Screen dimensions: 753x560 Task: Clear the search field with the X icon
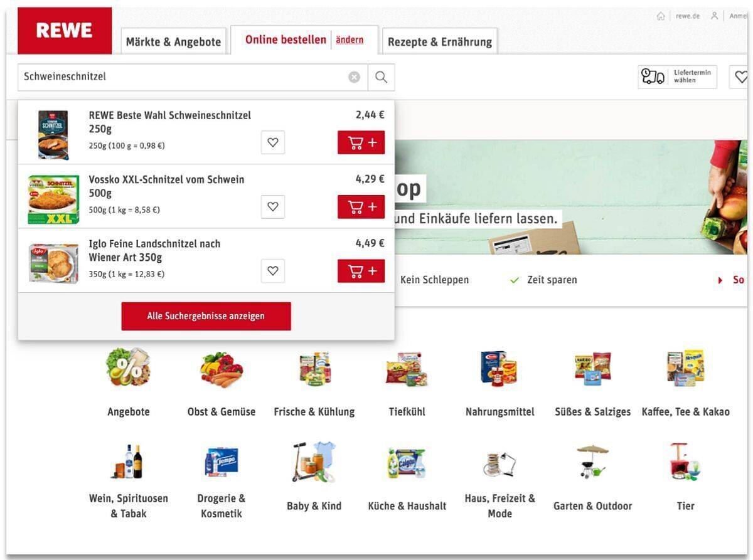(355, 77)
